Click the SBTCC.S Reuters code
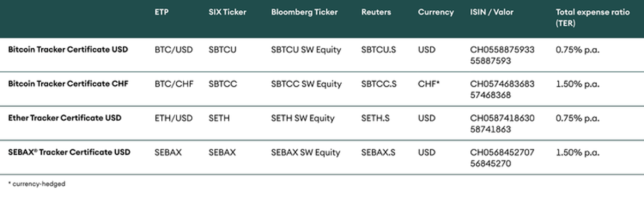Viewport: 644px width, 204px height. 379,84
